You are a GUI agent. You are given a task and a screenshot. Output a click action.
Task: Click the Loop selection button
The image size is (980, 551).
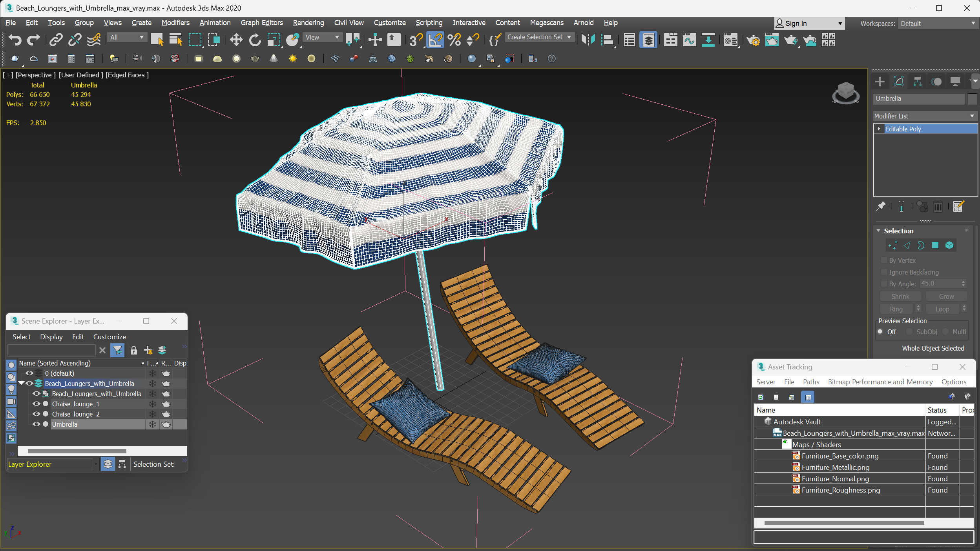click(x=942, y=309)
